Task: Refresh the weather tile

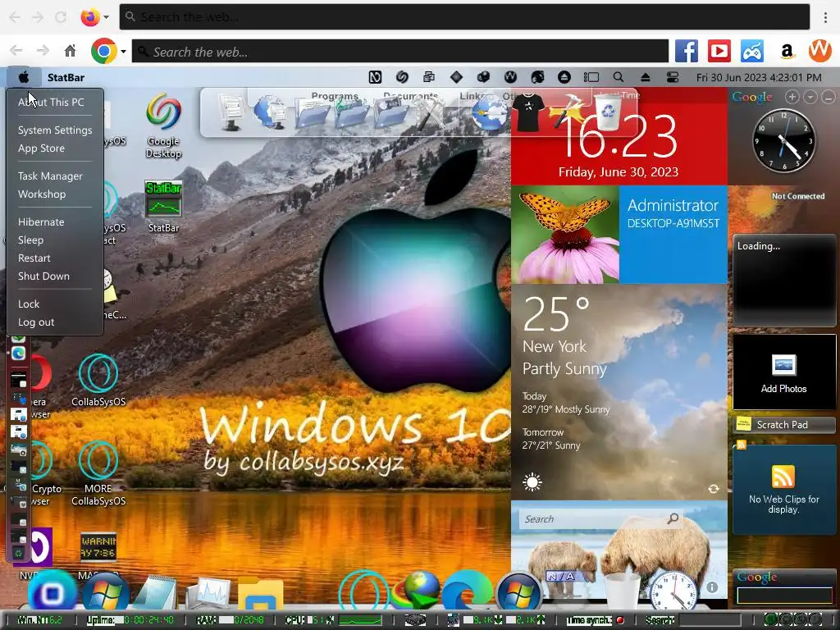Action: (x=713, y=489)
